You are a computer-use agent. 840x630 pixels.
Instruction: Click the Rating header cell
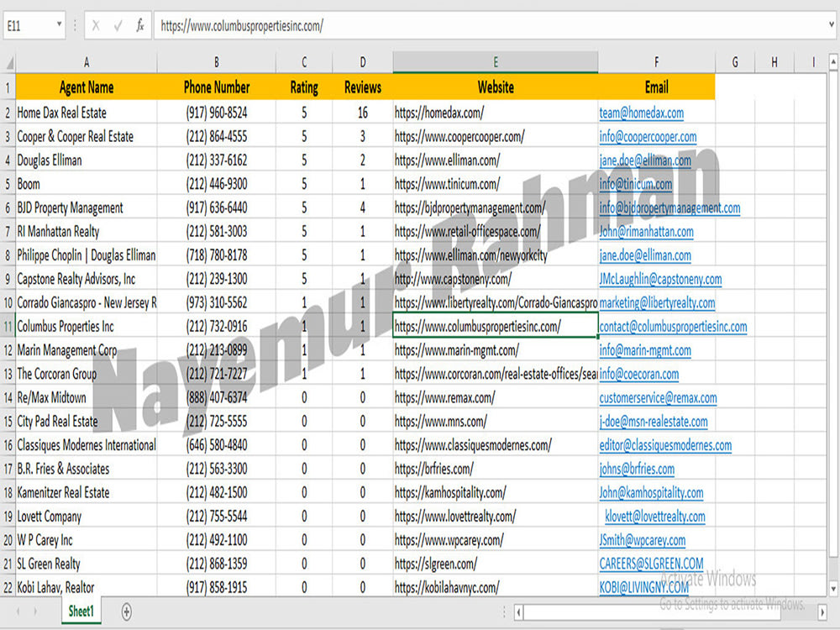[304, 87]
